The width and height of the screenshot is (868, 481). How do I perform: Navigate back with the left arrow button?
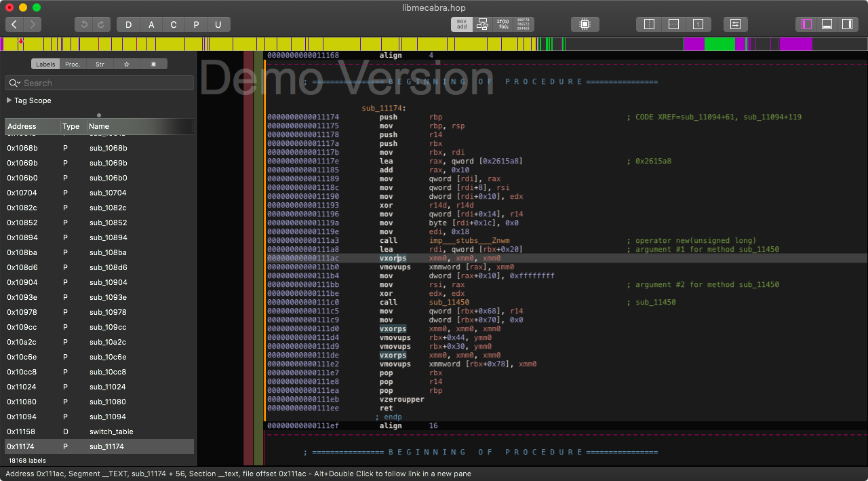15,24
